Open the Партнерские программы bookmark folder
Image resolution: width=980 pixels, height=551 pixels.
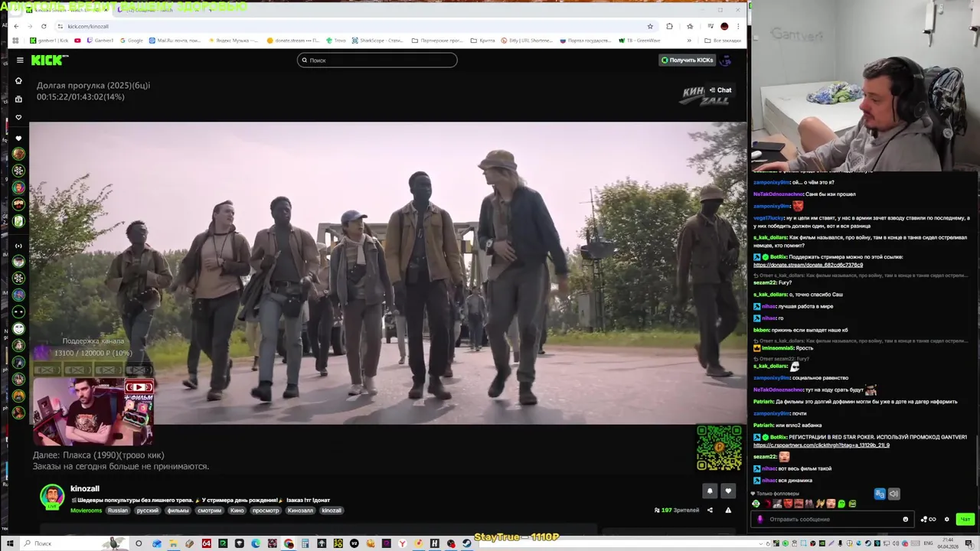(437, 41)
